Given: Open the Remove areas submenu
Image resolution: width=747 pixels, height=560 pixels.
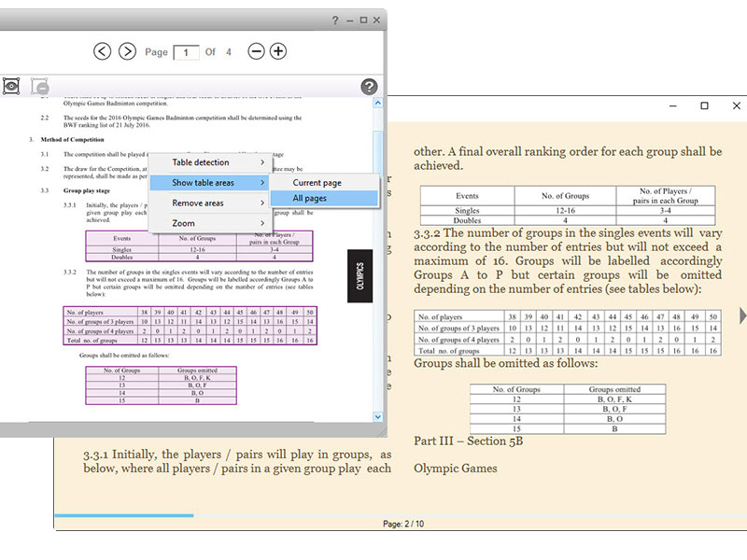Looking at the screenshot, I should click(209, 203).
